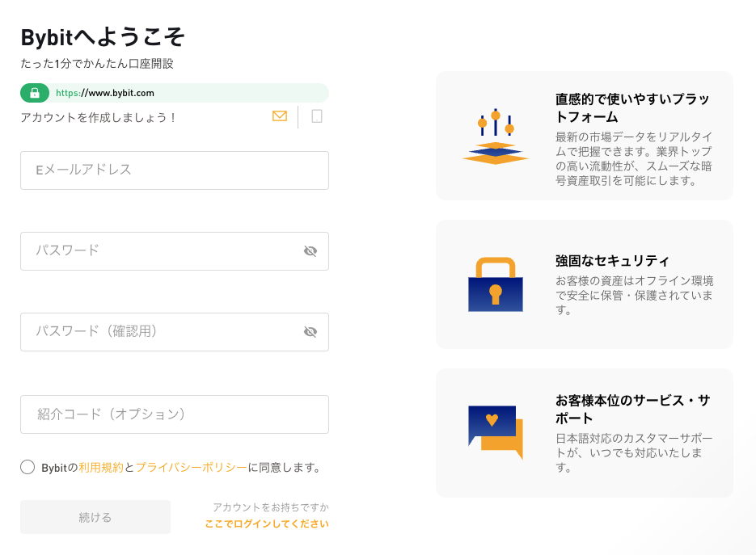Show password in the パスワード field
Image resolution: width=756 pixels, height=555 pixels.
(310, 251)
